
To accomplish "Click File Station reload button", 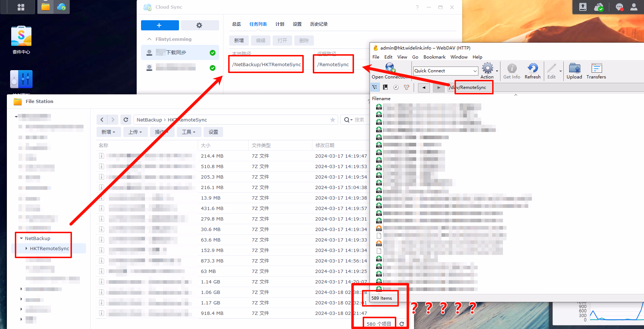I will pos(126,120).
